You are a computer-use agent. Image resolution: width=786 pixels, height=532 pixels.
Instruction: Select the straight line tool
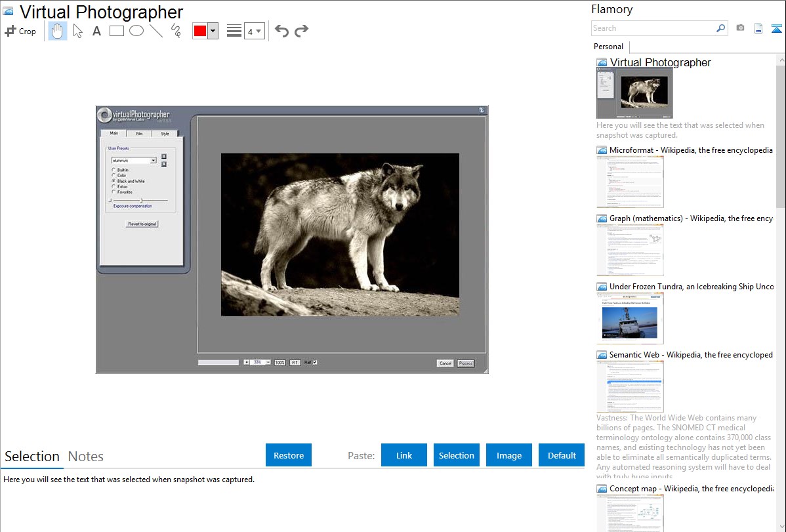pyautogui.click(x=156, y=31)
